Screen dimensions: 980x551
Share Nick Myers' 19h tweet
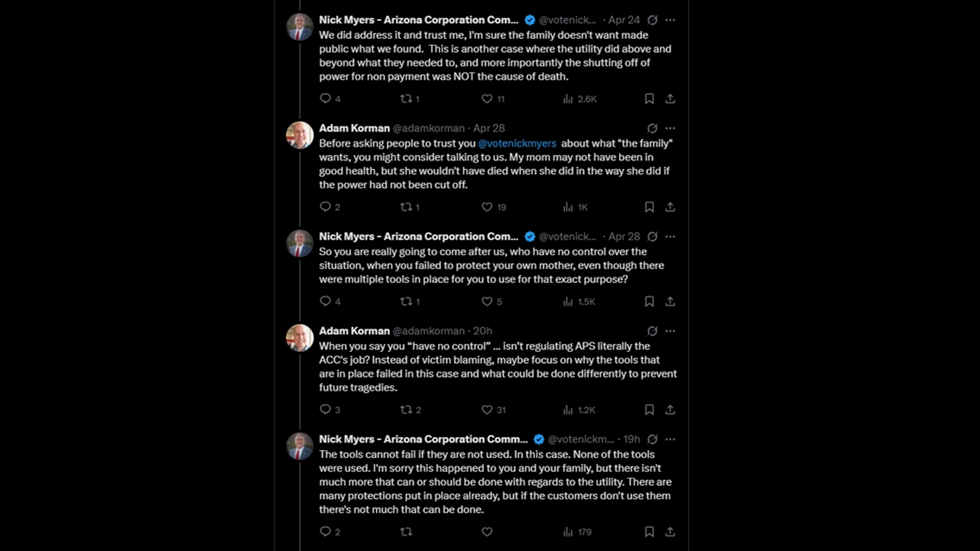670,532
